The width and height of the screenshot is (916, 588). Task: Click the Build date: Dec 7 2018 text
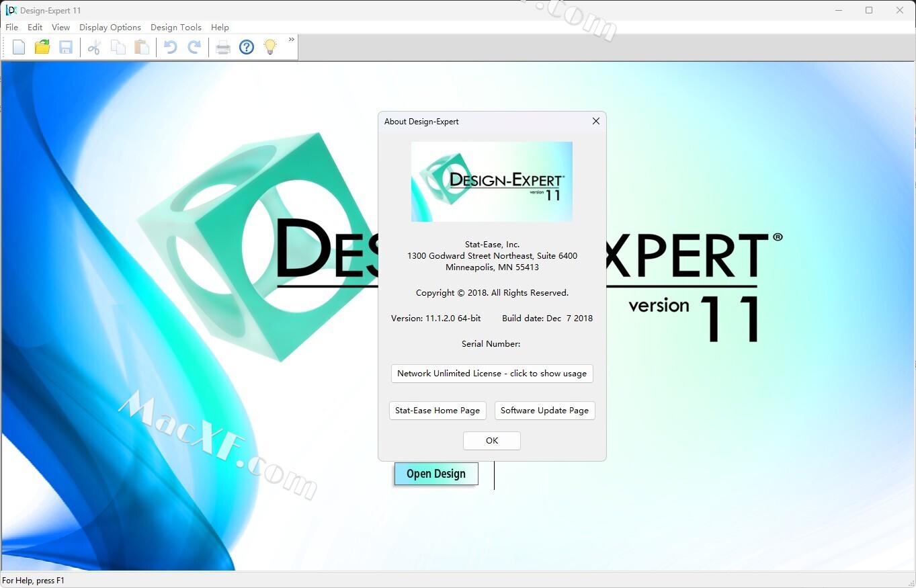(548, 319)
